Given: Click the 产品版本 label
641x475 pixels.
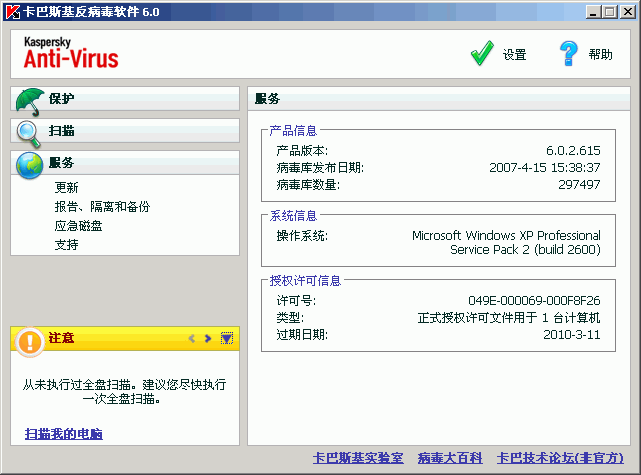Looking at the screenshot, I should coord(302,150).
